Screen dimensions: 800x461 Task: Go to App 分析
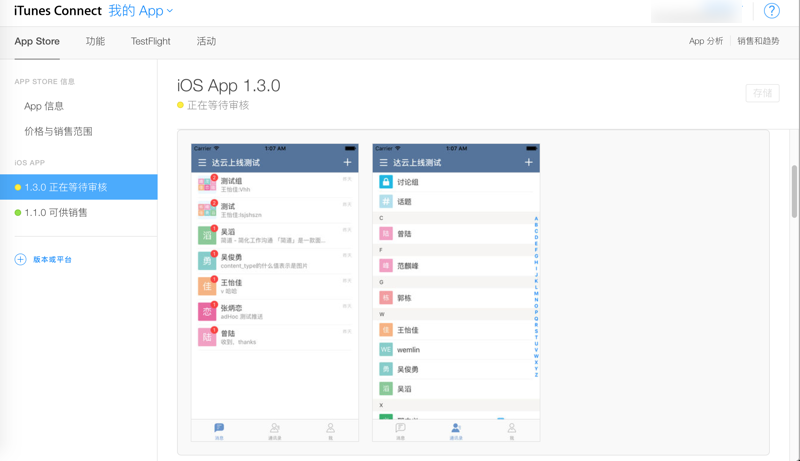[706, 41]
